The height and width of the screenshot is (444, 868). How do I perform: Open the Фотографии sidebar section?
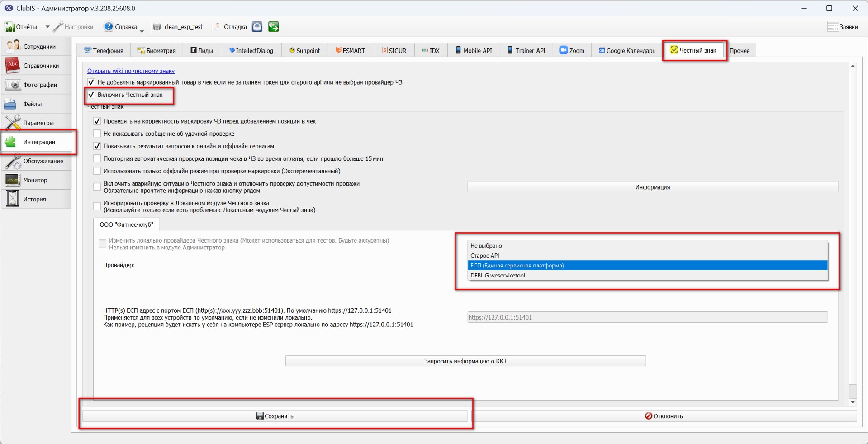[x=37, y=85]
